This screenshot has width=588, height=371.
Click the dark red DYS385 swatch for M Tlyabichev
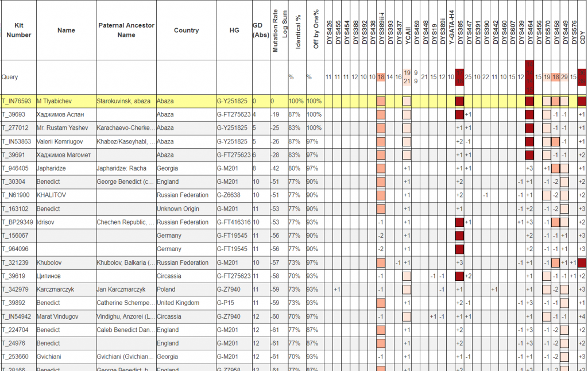point(459,101)
